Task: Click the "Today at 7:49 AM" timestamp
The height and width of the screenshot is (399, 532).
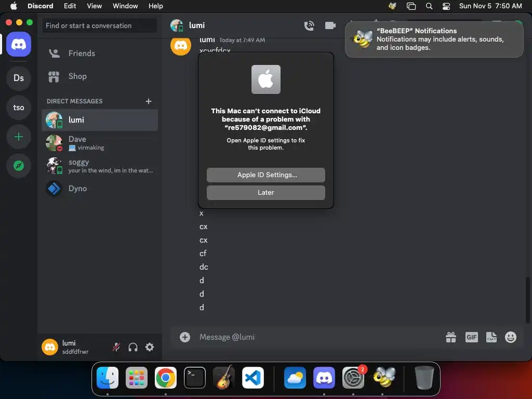Action: tap(242, 40)
